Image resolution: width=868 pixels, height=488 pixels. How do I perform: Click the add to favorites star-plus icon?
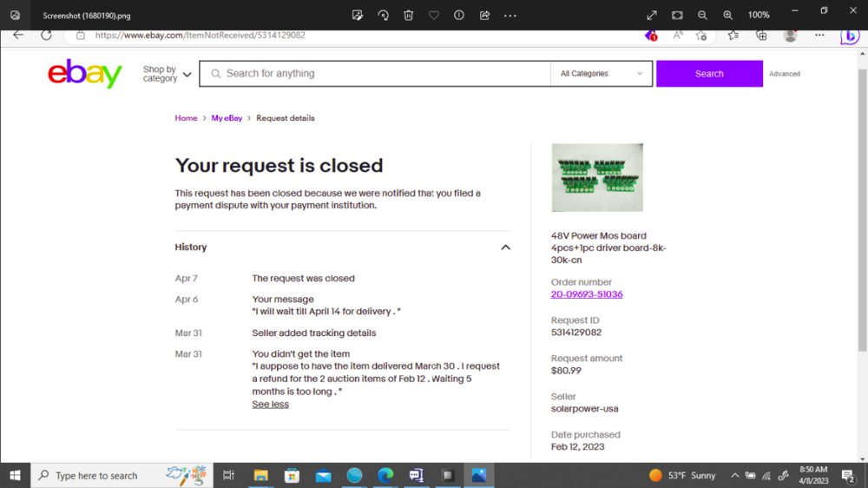(x=701, y=36)
